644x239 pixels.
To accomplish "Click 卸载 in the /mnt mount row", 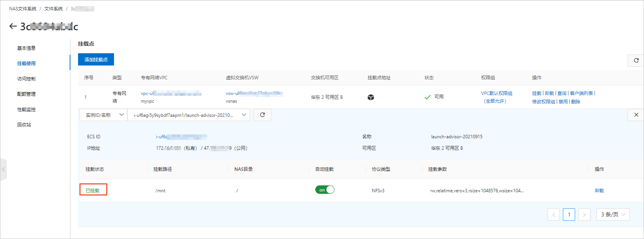I will (599, 191).
